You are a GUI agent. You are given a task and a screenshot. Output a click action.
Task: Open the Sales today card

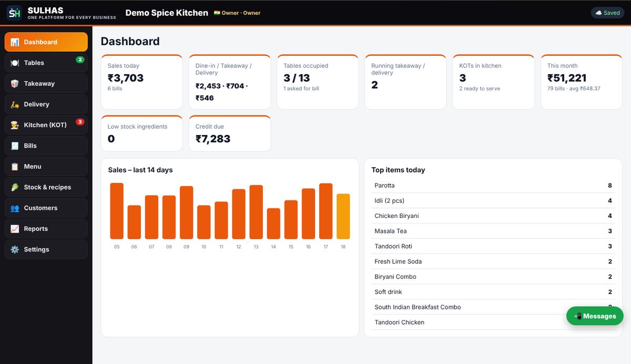(x=141, y=82)
